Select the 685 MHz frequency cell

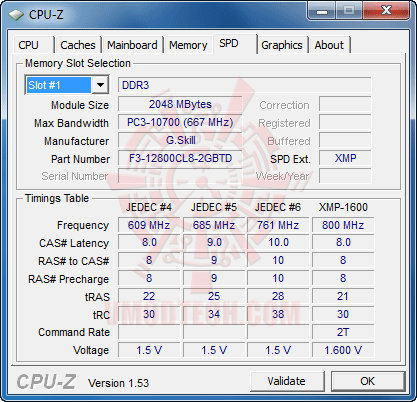[214, 225]
